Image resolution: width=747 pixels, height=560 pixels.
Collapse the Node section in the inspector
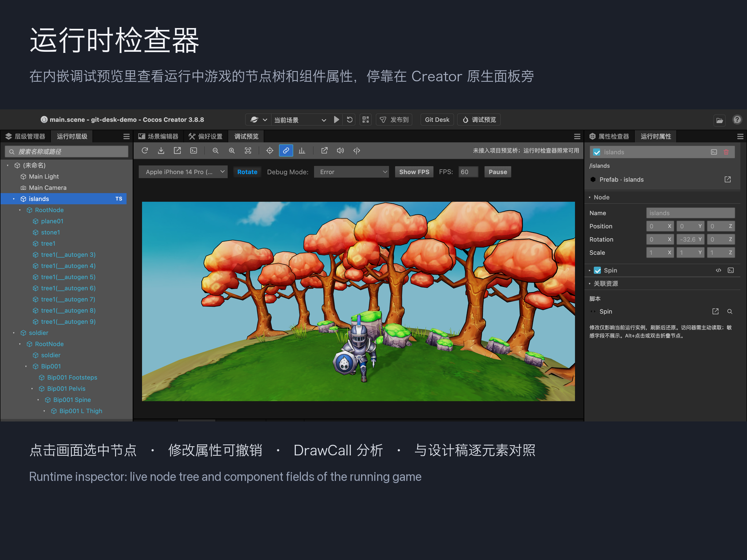pyautogui.click(x=589, y=197)
